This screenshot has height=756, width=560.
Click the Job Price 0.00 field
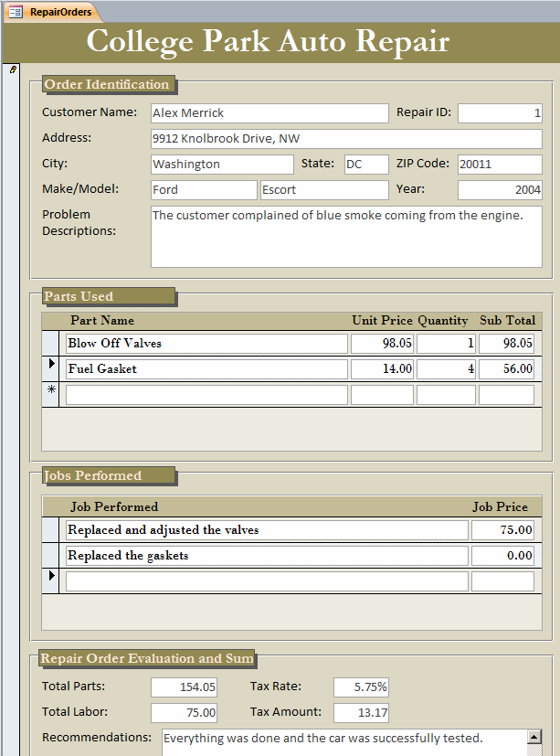502,556
